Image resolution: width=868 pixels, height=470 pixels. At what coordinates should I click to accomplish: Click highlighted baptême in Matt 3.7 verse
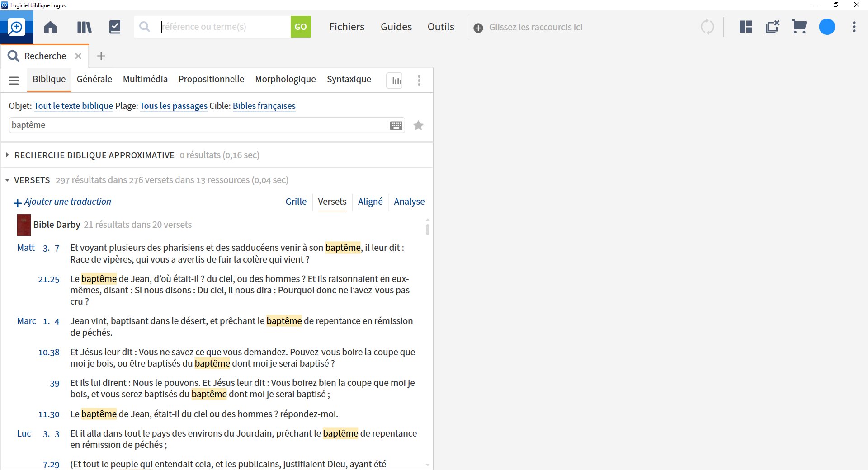[x=343, y=248]
